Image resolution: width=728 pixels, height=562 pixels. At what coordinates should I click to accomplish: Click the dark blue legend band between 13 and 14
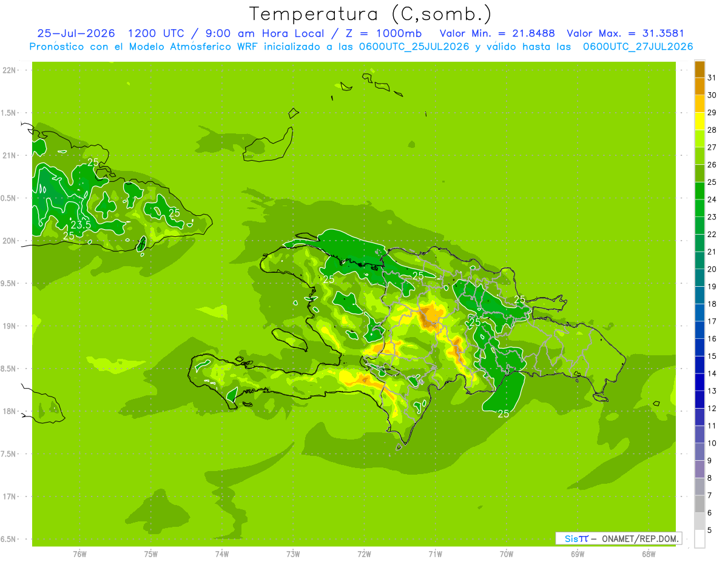699,381
